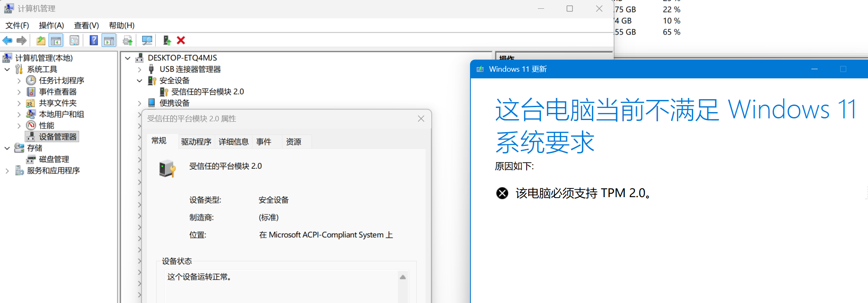
Task: Switch to the 详细信息 tab
Action: (x=234, y=142)
